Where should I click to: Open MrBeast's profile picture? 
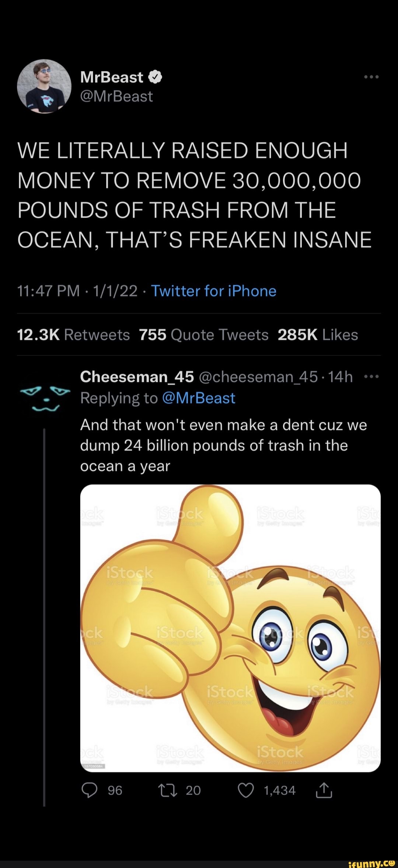pos(44,86)
